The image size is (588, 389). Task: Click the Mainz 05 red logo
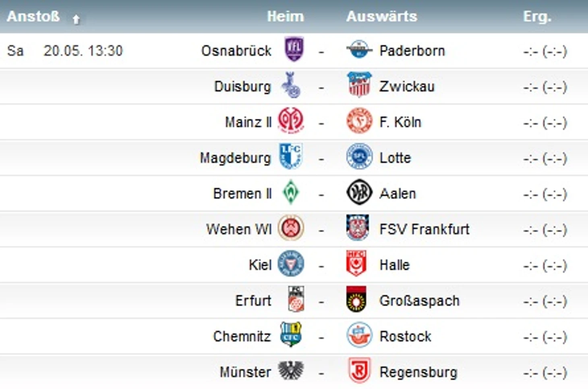tap(291, 121)
